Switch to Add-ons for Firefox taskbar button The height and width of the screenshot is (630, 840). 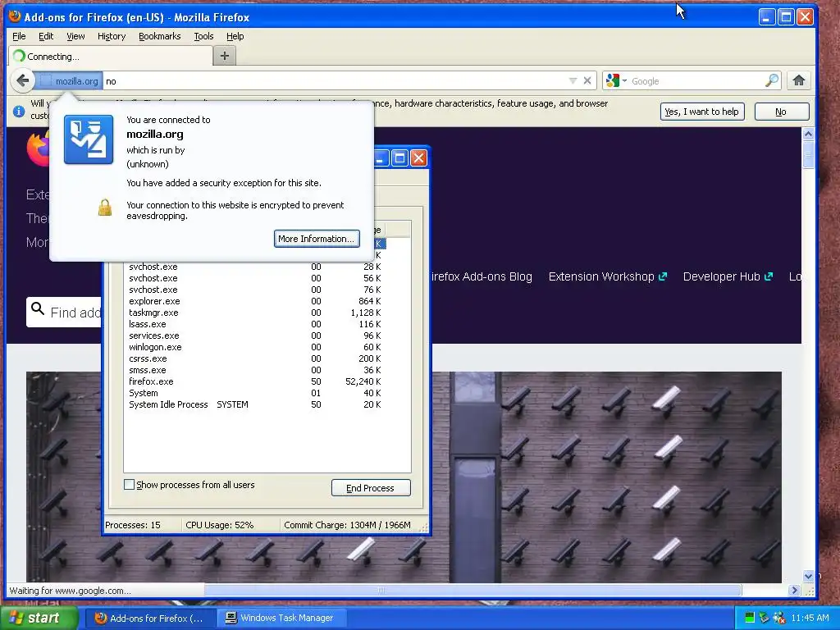(151, 618)
